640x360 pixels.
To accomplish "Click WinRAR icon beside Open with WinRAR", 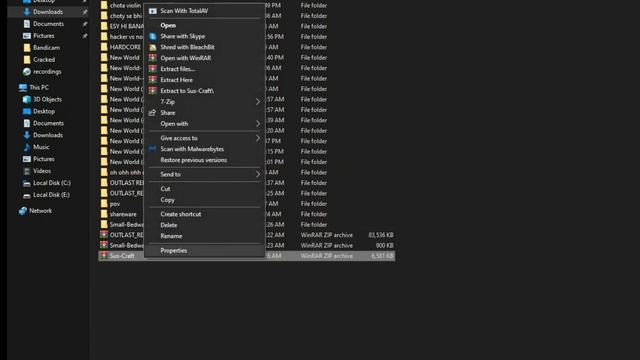I will (x=153, y=58).
